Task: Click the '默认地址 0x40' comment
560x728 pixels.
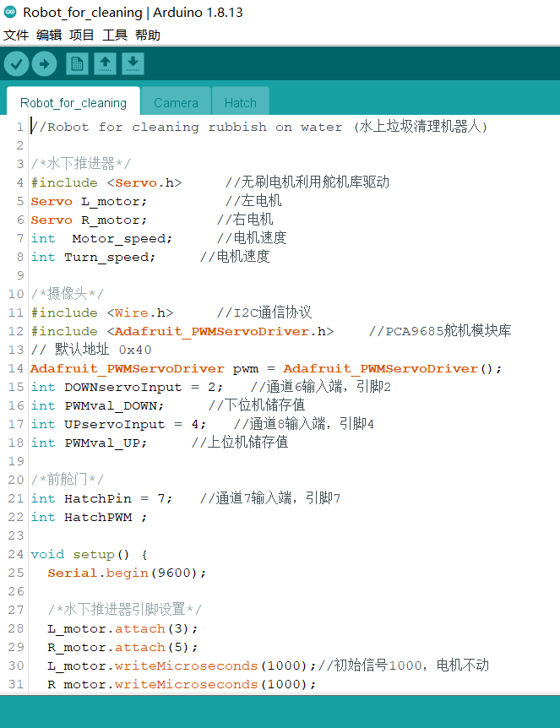Action: coord(91,350)
